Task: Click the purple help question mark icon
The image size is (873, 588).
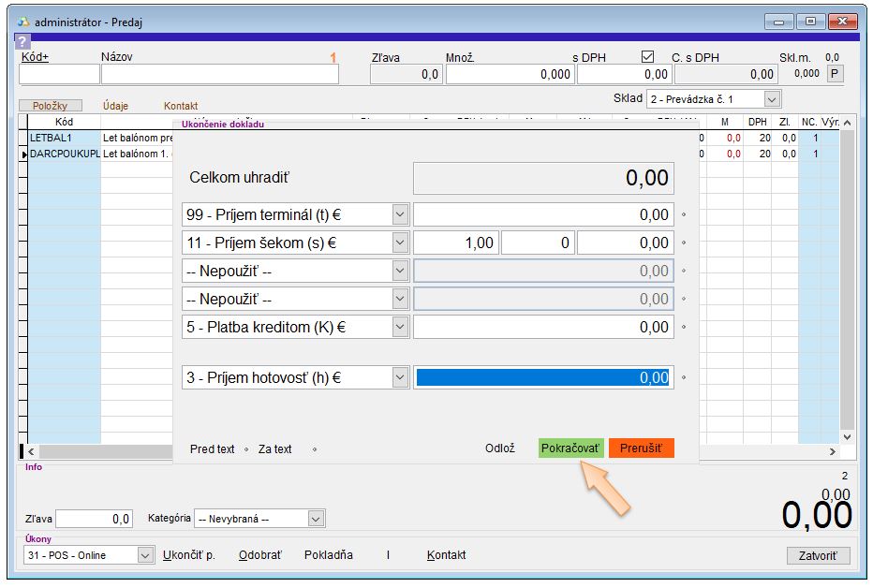Action: pos(23,41)
